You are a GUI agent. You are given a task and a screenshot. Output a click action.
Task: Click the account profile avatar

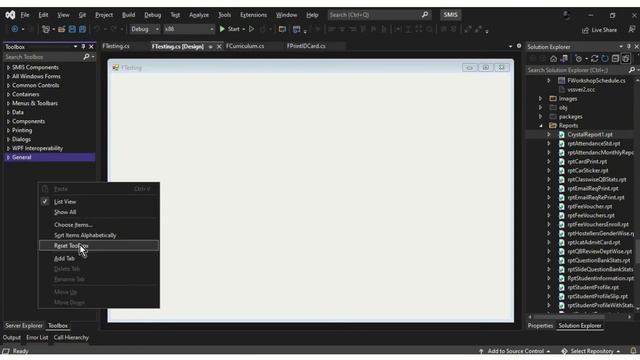tap(567, 15)
